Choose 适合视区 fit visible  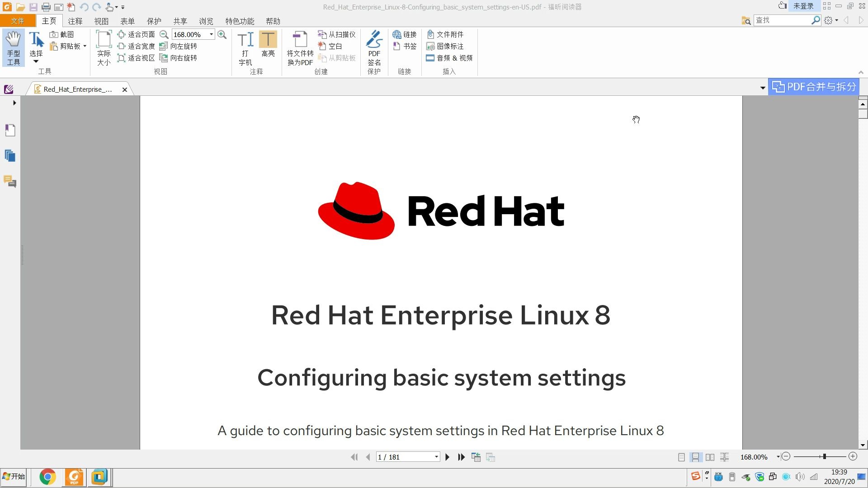[x=136, y=58]
